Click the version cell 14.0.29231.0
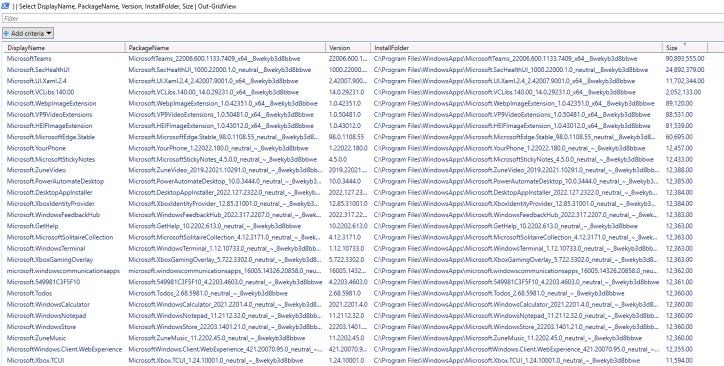This screenshot has width=724, height=366. (x=345, y=92)
